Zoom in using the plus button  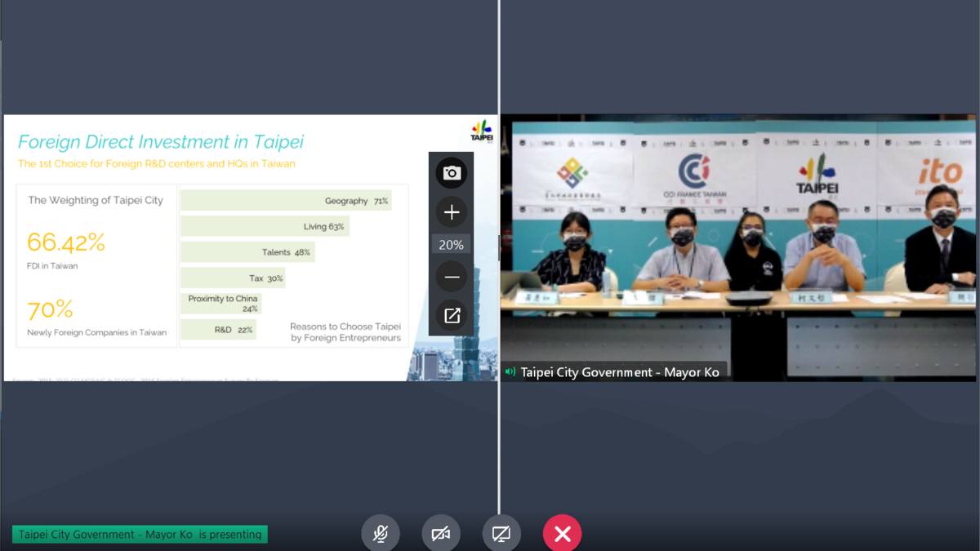pyautogui.click(x=452, y=212)
